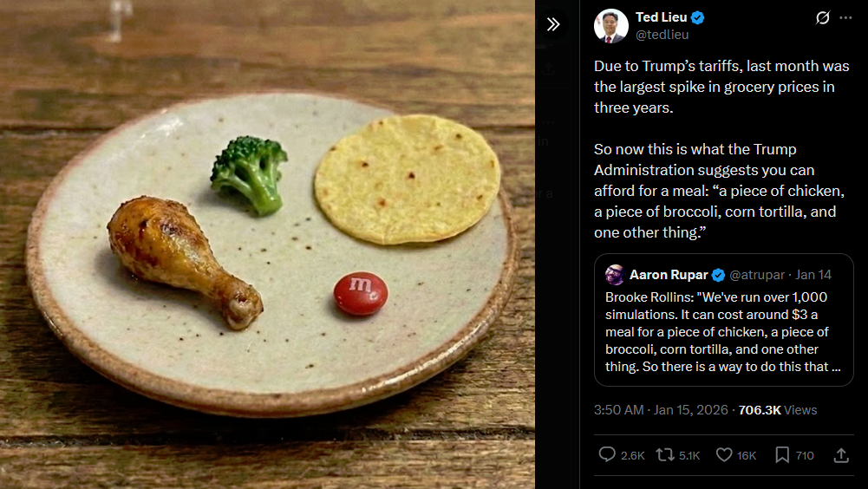Click the 706.3K Views count

[x=777, y=410]
